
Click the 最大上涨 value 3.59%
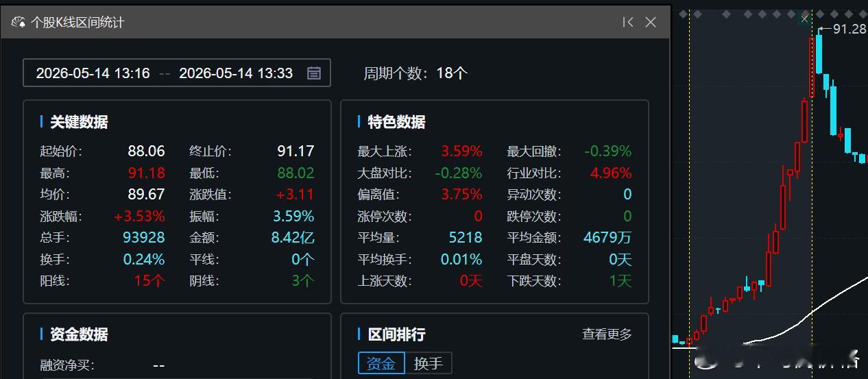click(x=461, y=151)
